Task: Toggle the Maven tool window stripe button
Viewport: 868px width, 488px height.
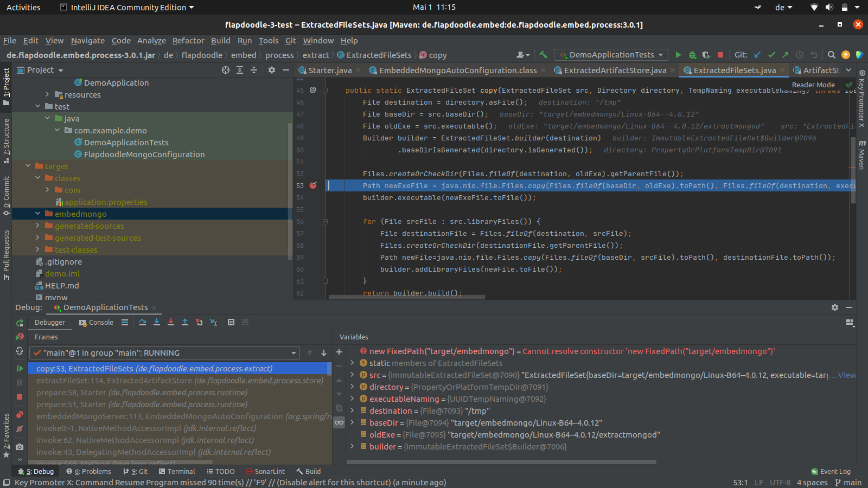Action: pyautogui.click(x=862, y=155)
